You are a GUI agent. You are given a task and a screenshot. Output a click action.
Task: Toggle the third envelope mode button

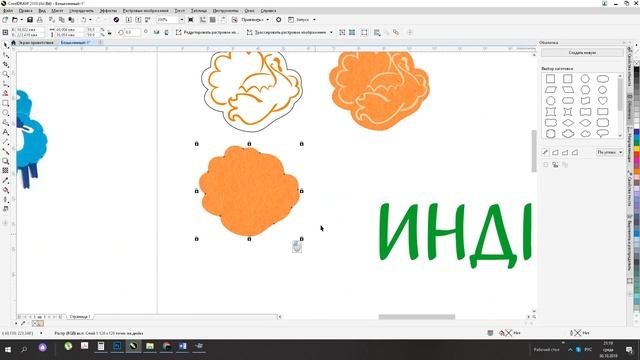tap(565, 152)
